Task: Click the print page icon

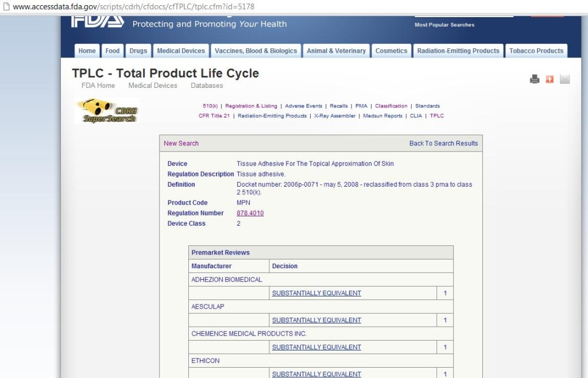Action: pyautogui.click(x=535, y=79)
